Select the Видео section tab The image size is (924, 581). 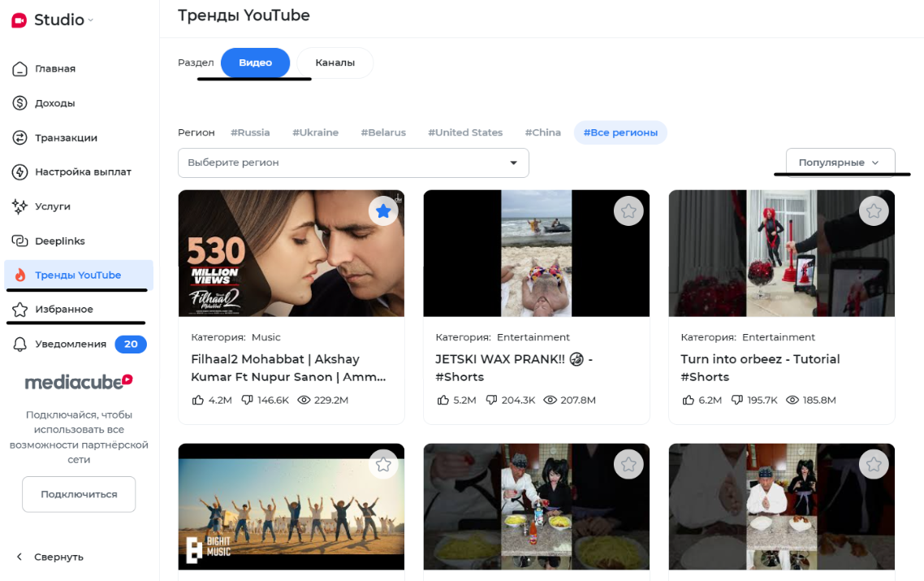tap(255, 63)
